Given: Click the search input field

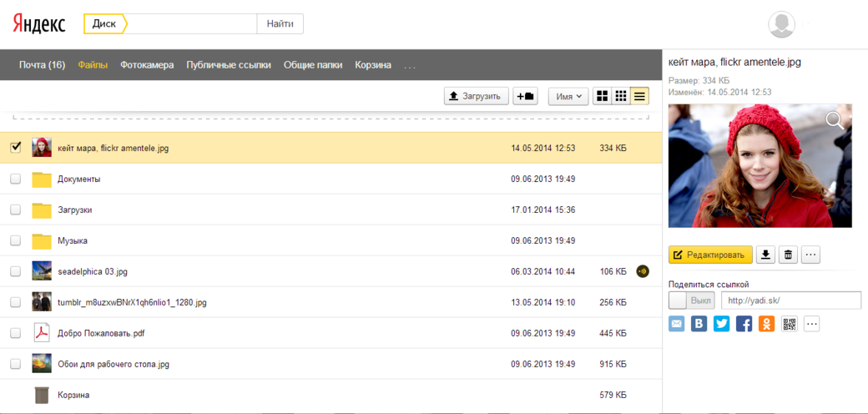Looking at the screenshot, I should 192,24.
